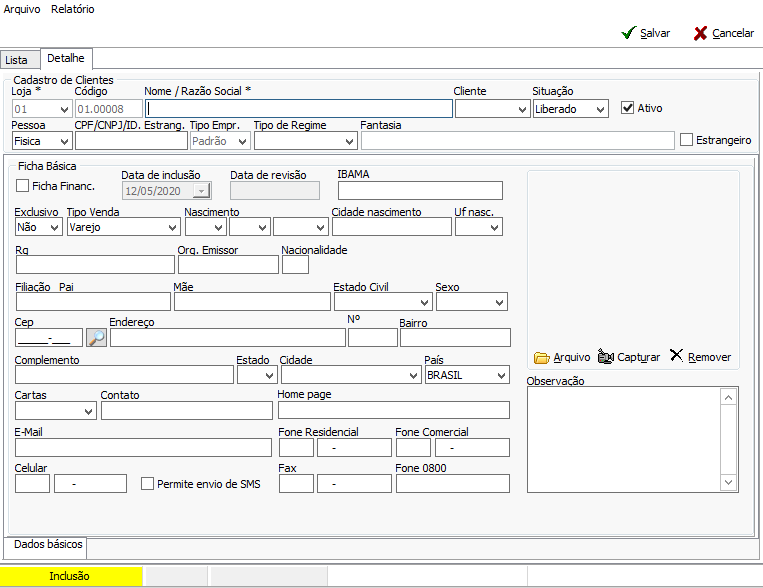This screenshot has width=763, height=588.
Task: Open the Estado dropdown
Action: (x=270, y=375)
